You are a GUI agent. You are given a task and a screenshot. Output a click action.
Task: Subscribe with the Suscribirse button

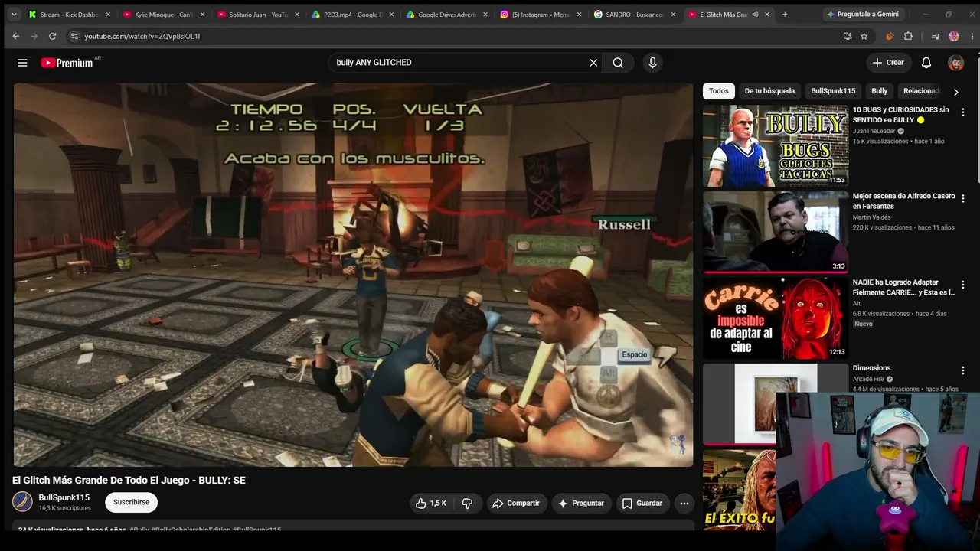[132, 503]
